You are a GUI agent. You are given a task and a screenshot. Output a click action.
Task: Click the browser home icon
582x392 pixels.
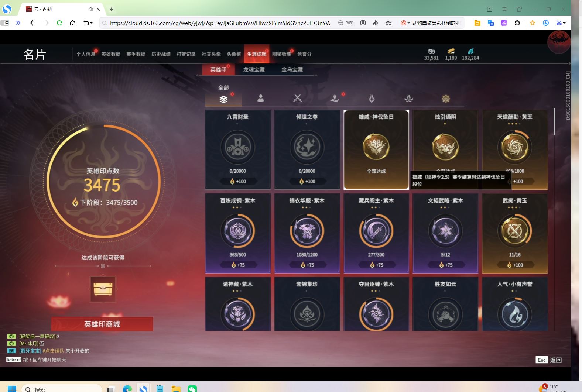(73, 23)
